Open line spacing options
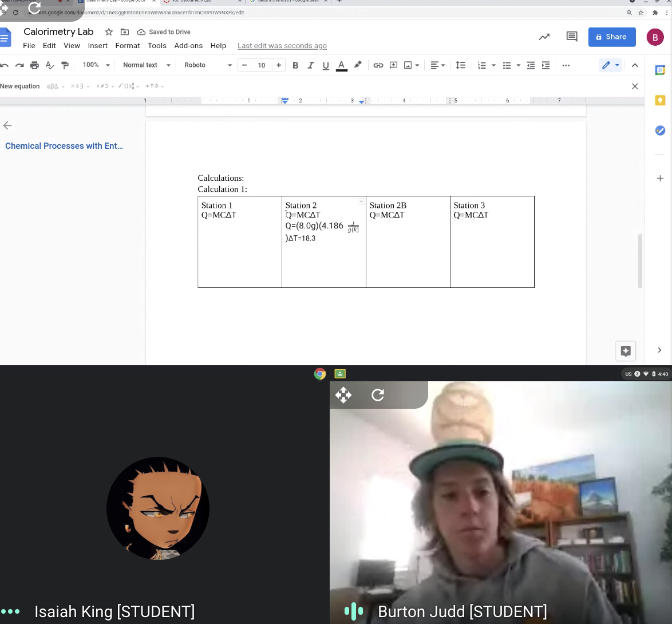This screenshot has width=672, height=624. tap(460, 65)
